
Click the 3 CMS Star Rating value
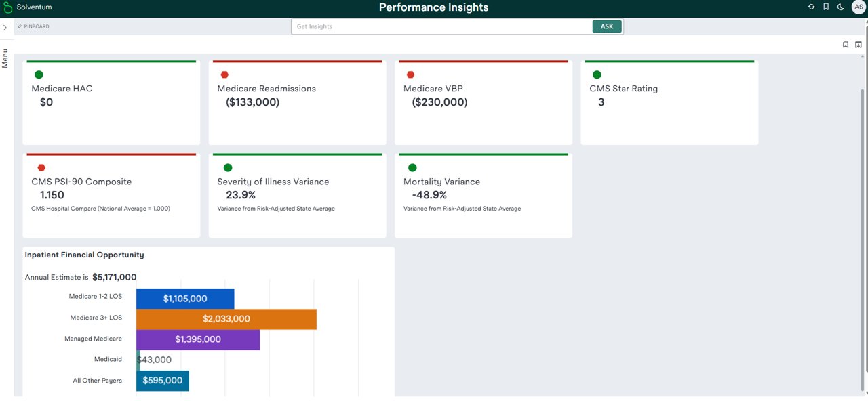point(601,102)
